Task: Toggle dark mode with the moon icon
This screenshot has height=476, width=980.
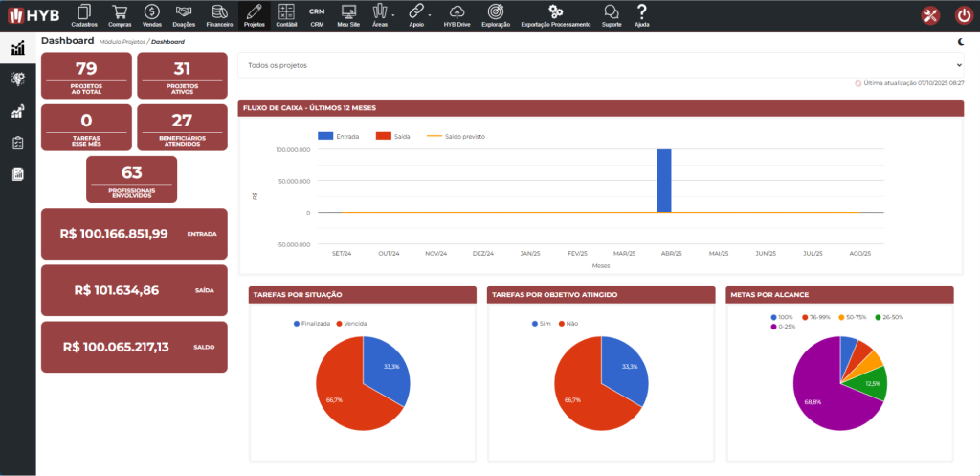Action: [960, 41]
